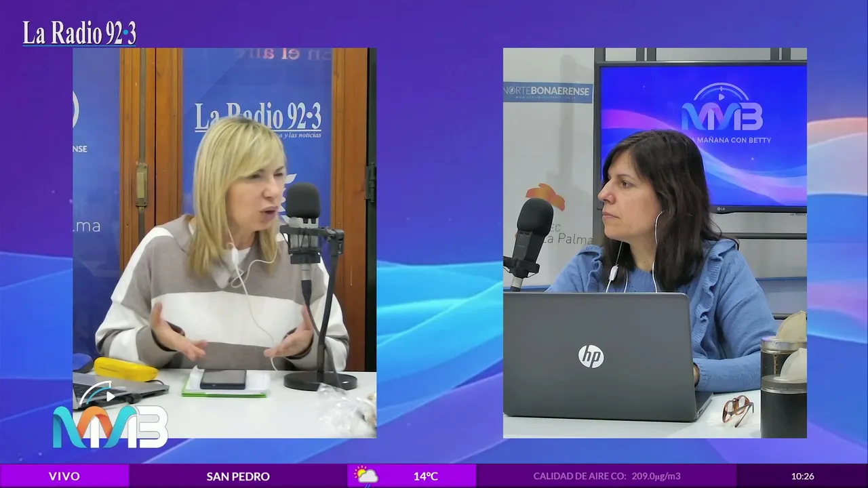Click the CALIDAD DE AIRE CO reading

(x=607, y=476)
